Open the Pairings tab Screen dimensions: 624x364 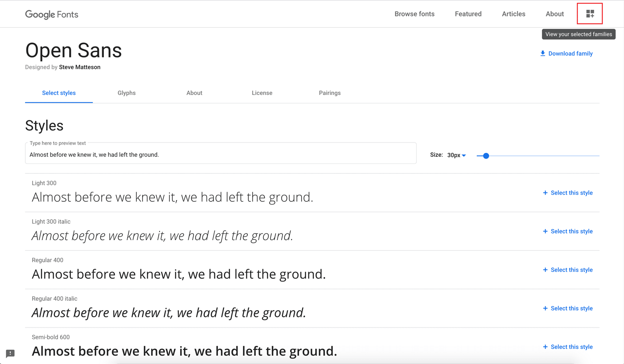pyautogui.click(x=330, y=93)
